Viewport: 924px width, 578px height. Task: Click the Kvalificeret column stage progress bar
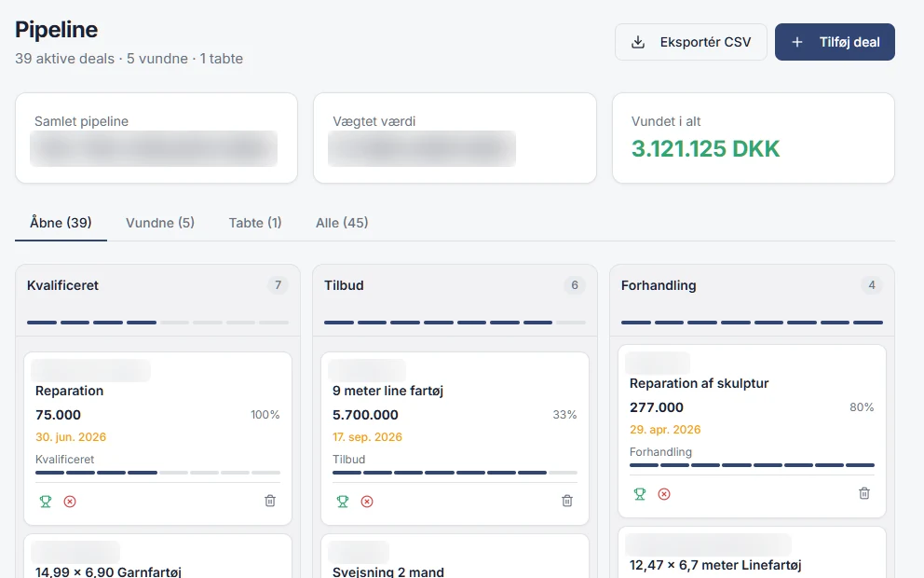158,323
